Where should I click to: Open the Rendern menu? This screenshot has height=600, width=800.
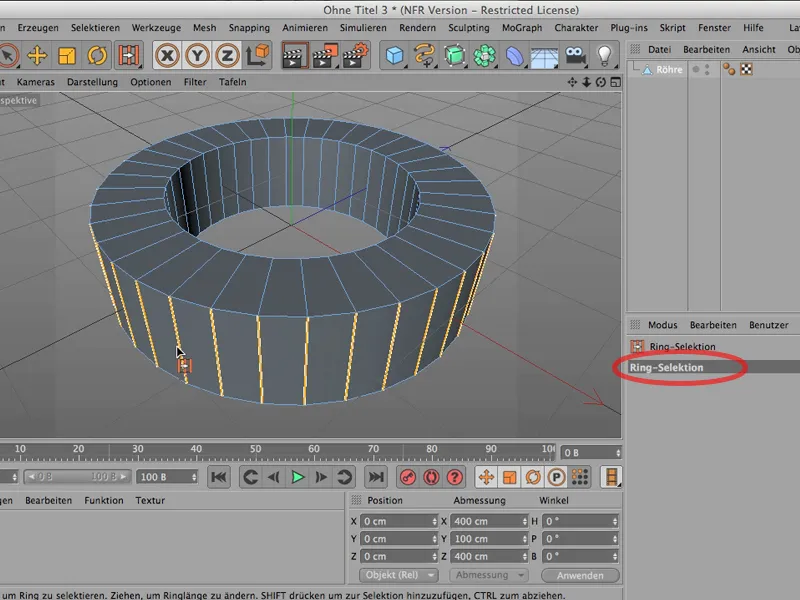(417, 28)
